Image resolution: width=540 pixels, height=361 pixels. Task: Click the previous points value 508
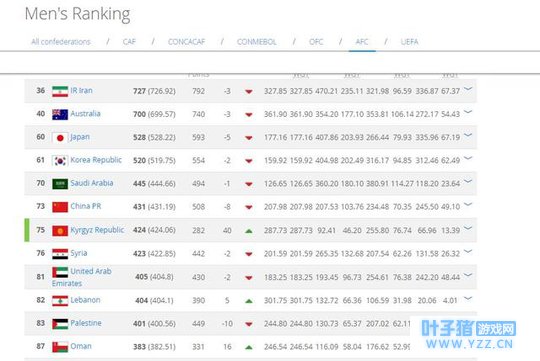coord(198,207)
